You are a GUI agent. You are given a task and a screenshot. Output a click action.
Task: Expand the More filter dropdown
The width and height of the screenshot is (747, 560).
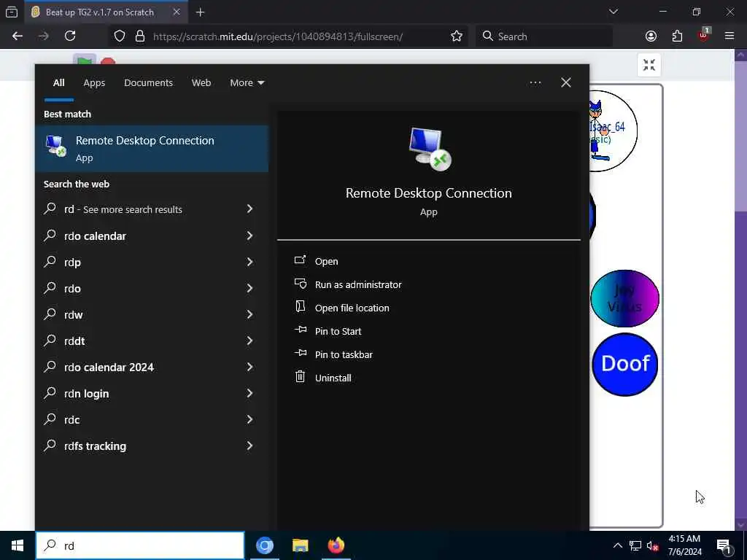tap(247, 83)
